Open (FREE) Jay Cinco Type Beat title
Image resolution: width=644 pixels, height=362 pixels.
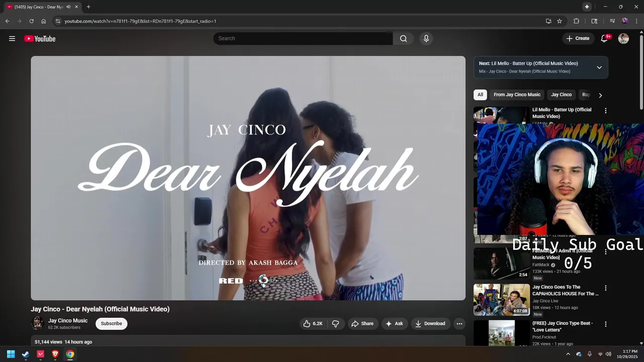click(562, 326)
